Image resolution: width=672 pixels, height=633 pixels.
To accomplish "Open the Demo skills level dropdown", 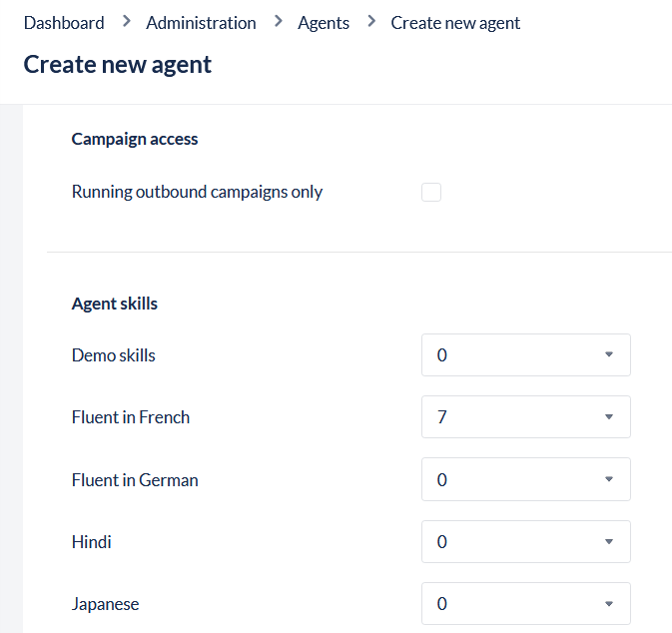I will click(525, 355).
